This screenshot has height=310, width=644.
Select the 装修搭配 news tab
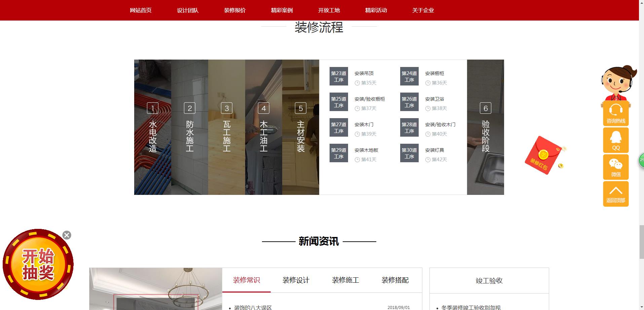(x=395, y=280)
